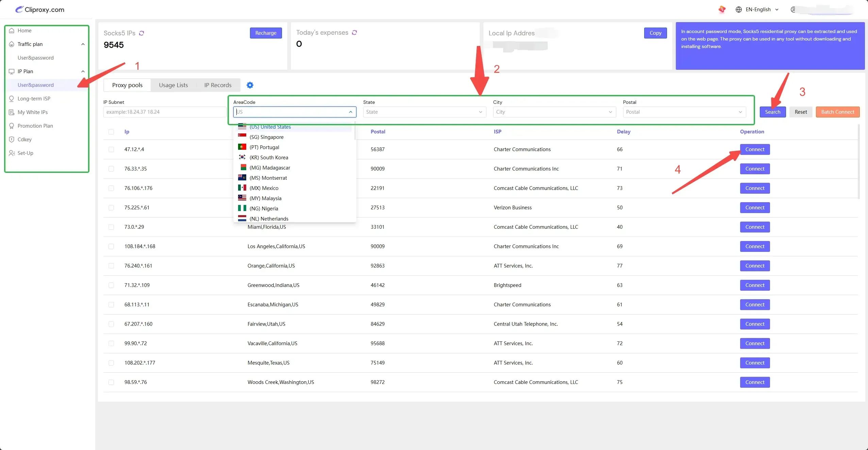Switch to the Usage Lists tab
Viewport: 868px width, 450px height.
pyautogui.click(x=173, y=85)
